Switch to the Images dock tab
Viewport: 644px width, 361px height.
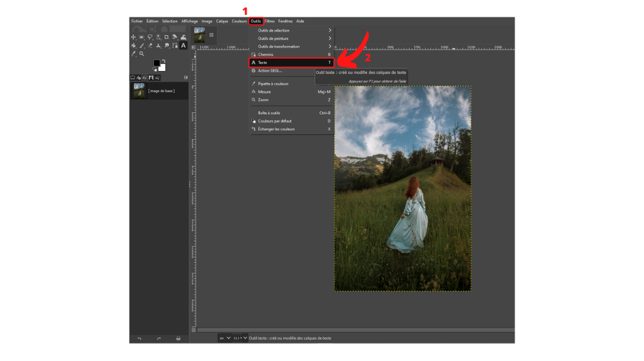pos(151,77)
